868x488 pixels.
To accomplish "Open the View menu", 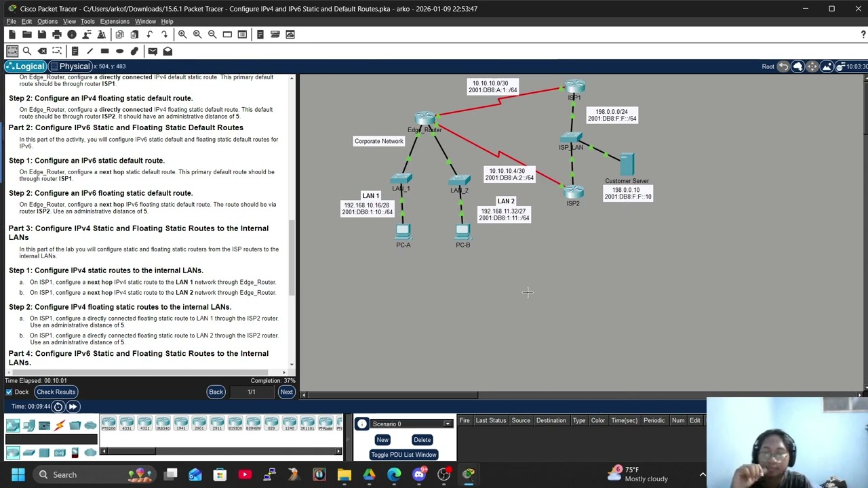I will pyautogui.click(x=69, y=21).
